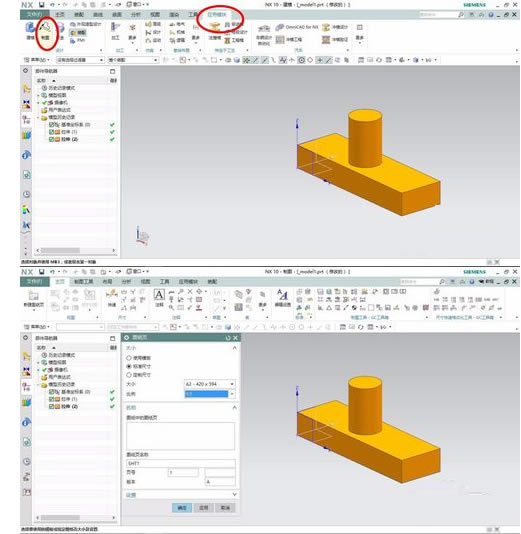Switch to Assemblies (装配) tab in modeling window
Screen dimensions: 521x534
coord(79,14)
